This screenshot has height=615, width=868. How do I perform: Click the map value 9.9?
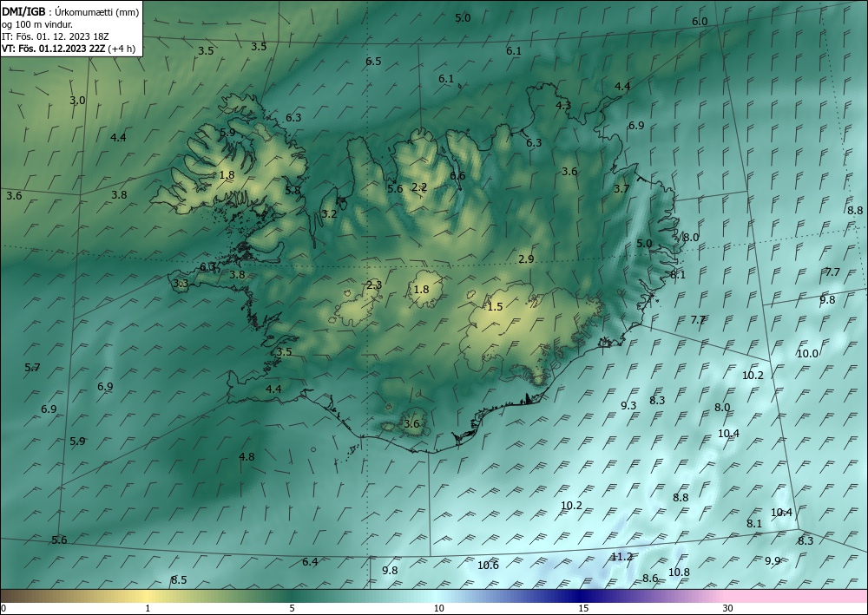point(773,561)
